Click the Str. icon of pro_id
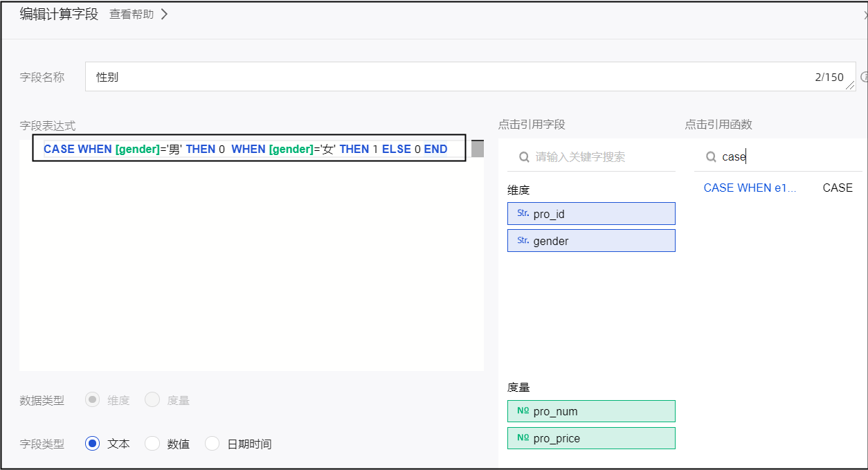This screenshot has height=470, width=868. click(x=523, y=214)
